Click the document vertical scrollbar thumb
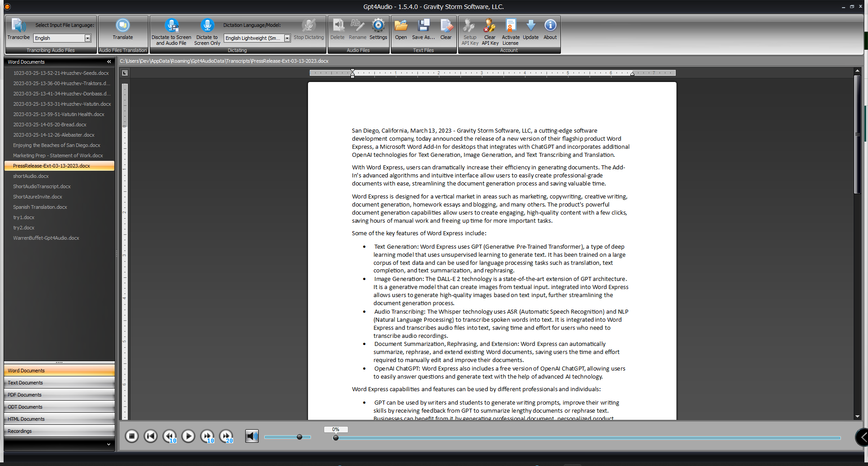Image resolution: width=868 pixels, height=466 pixels. pyautogui.click(x=857, y=134)
